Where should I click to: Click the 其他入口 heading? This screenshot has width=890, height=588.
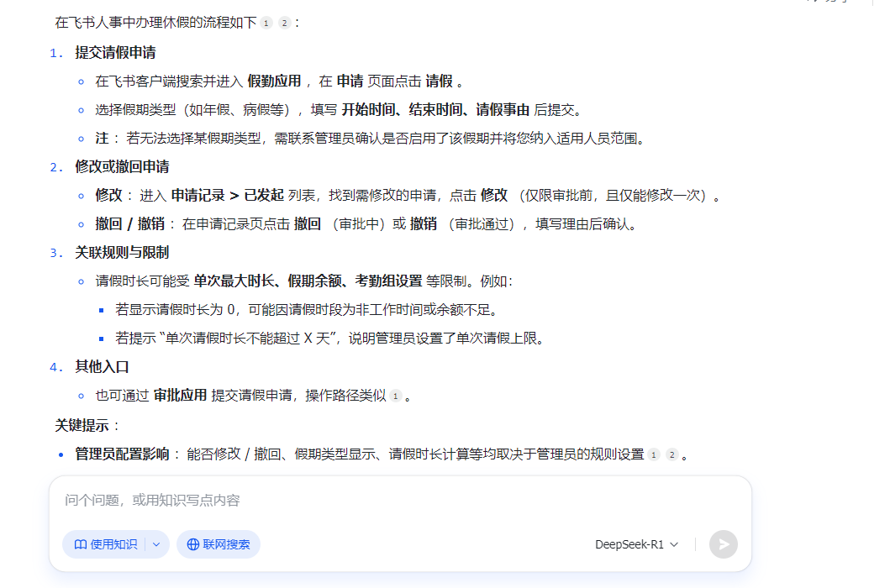point(102,367)
